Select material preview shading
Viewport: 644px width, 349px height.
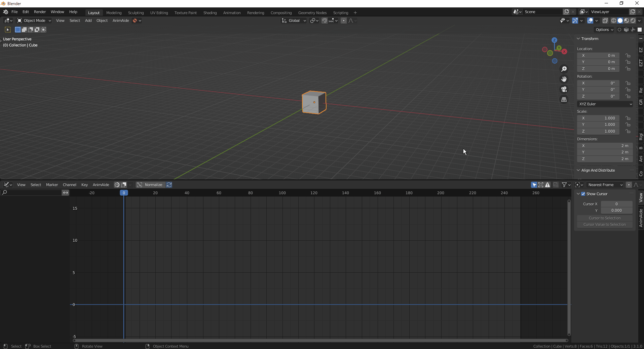627,21
